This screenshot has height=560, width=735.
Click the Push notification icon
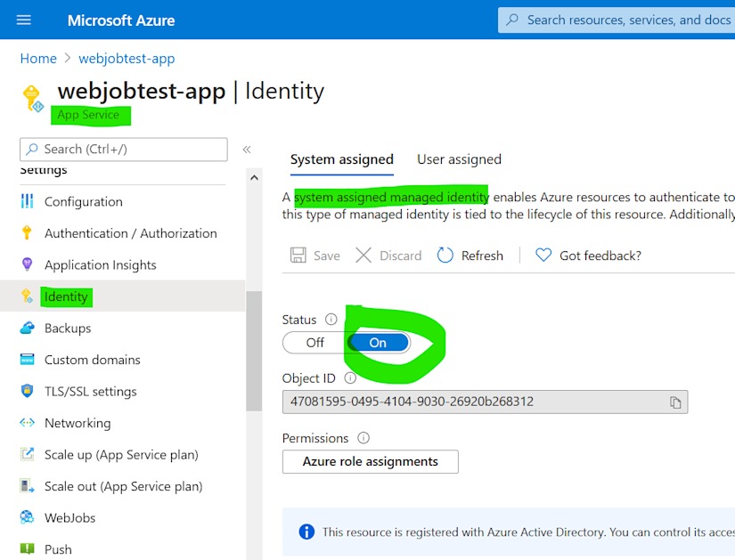point(28,548)
